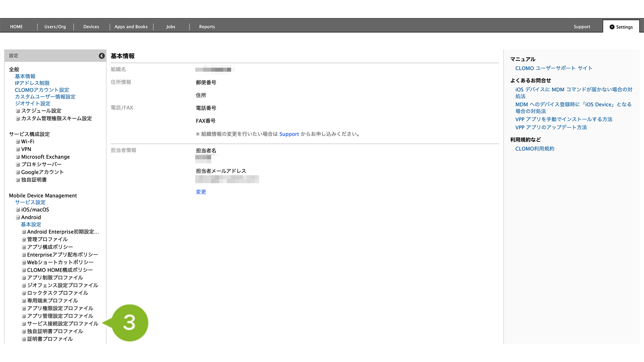Click the 変更 link
644x362 pixels.
(x=201, y=192)
